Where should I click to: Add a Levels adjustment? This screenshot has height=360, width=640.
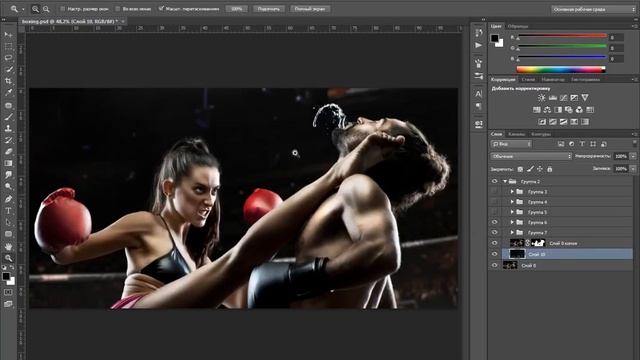pyautogui.click(x=553, y=98)
